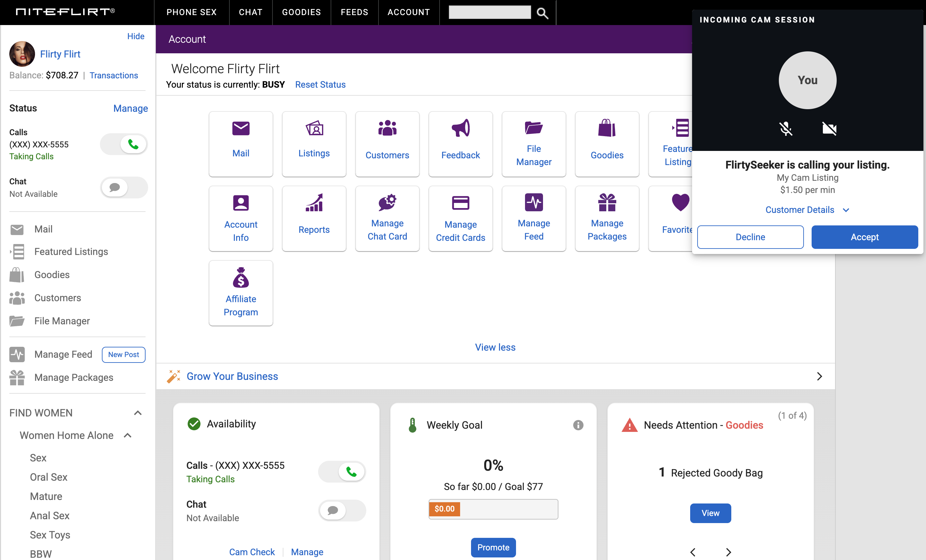
Task: Toggle the Chat switch in Availability card
Action: (x=342, y=511)
